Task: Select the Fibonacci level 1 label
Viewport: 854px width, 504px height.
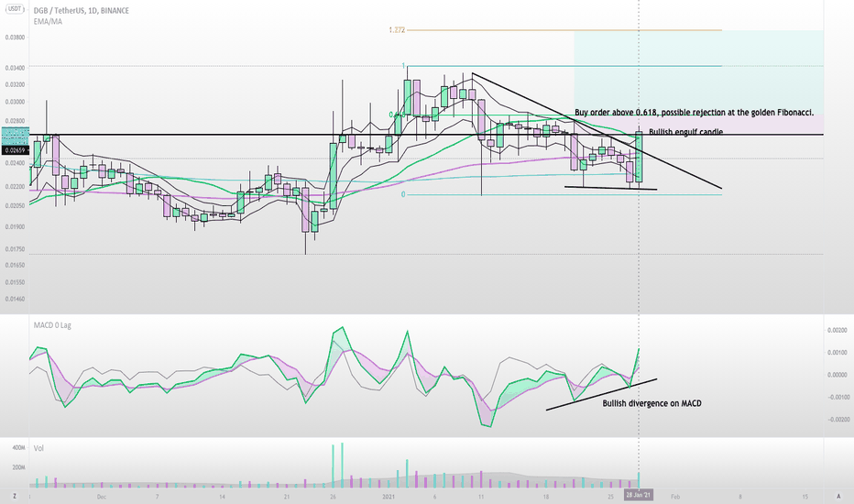Action: pyautogui.click(x=403, y=66)
